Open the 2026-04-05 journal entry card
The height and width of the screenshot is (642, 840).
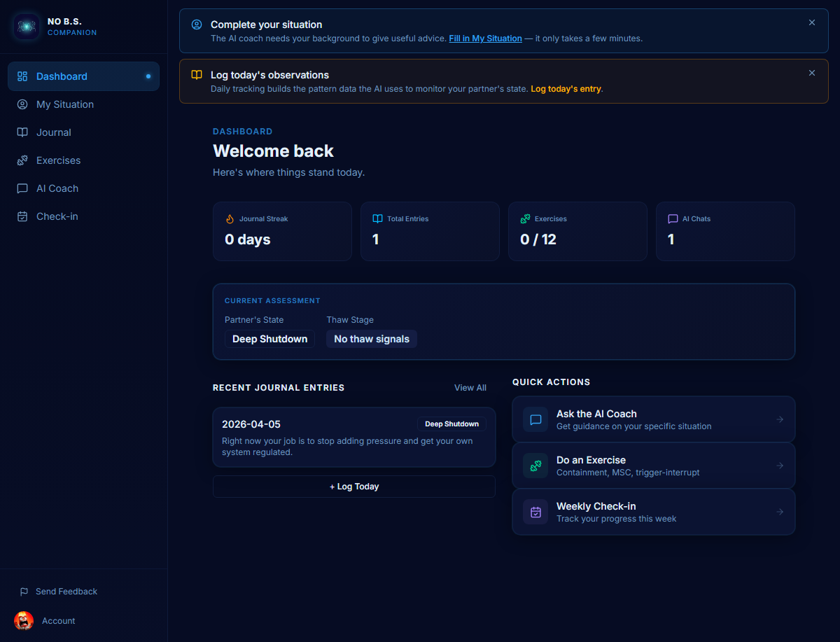pyautogui.click(x=353, y=438)
